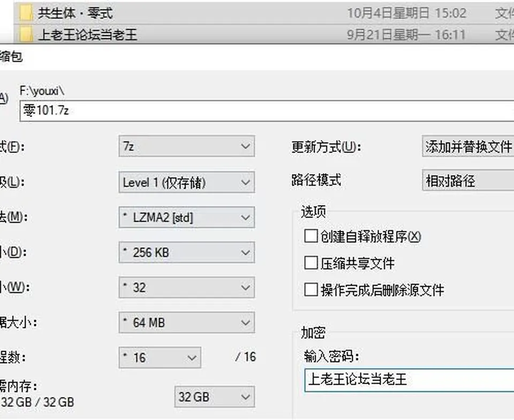Select the 上老王论坛当老王 folder icon
The height and width of the screenshot is (420, 514).
pos(26,34)
